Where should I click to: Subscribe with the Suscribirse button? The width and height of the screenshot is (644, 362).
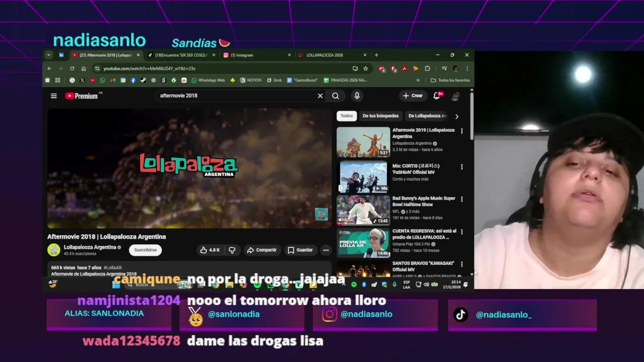click(x=145, y=250)
